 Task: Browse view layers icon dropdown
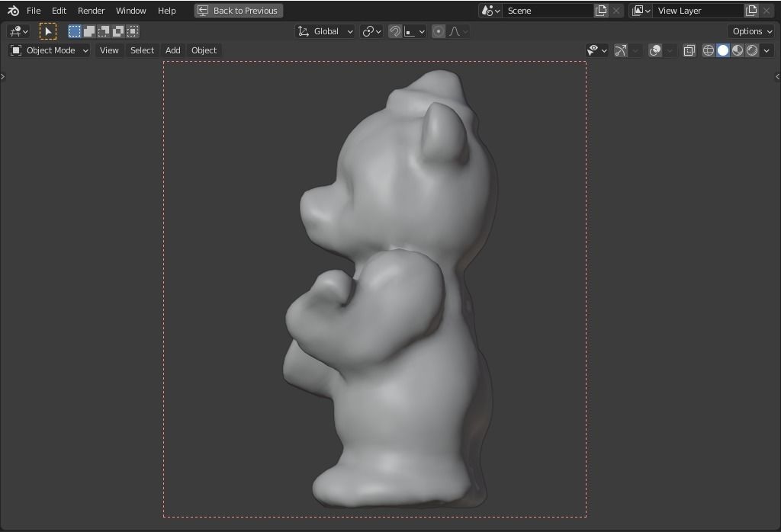(641, 11)
